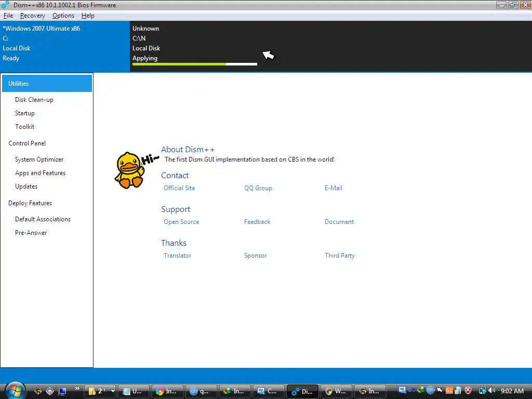
Task: Switch to the last 'In...' taskbar button
Action: (x=370, y=391)
